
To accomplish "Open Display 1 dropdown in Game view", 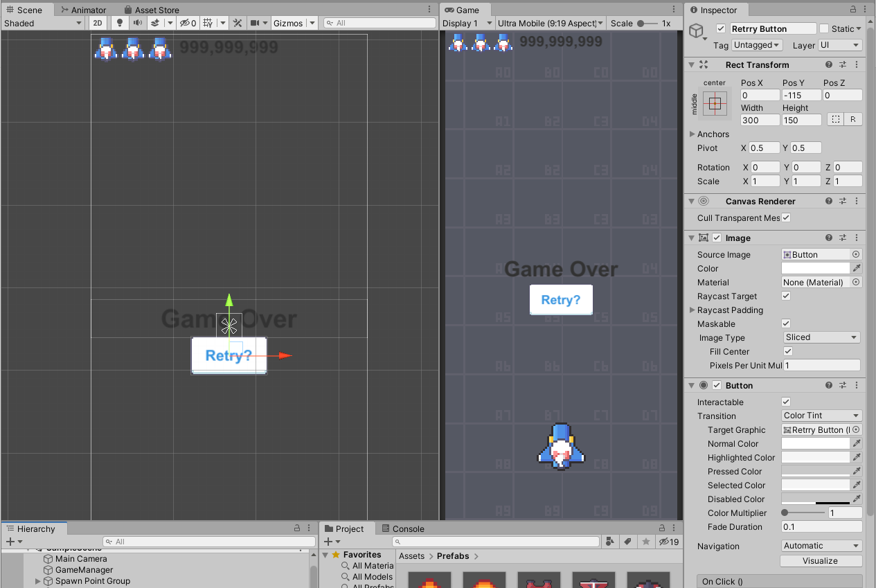I will 467,23.
